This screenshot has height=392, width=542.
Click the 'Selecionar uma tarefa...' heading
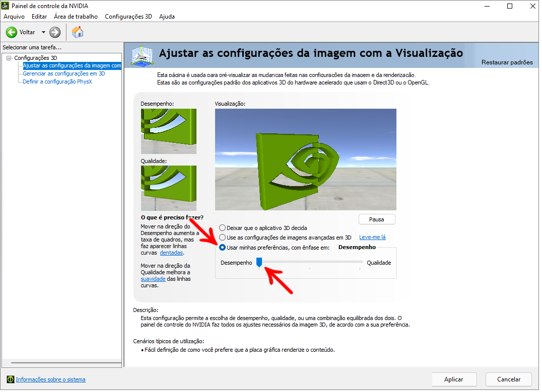[32, 47]
